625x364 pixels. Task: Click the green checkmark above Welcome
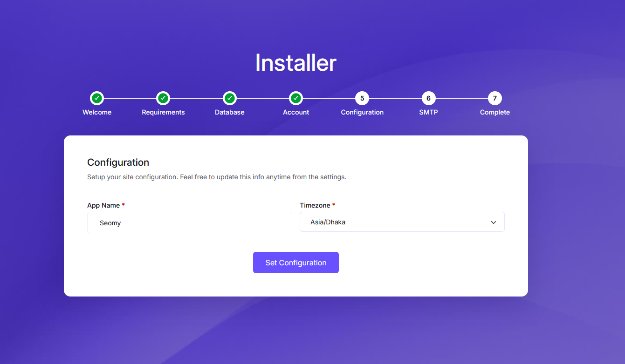coord(97,98)
